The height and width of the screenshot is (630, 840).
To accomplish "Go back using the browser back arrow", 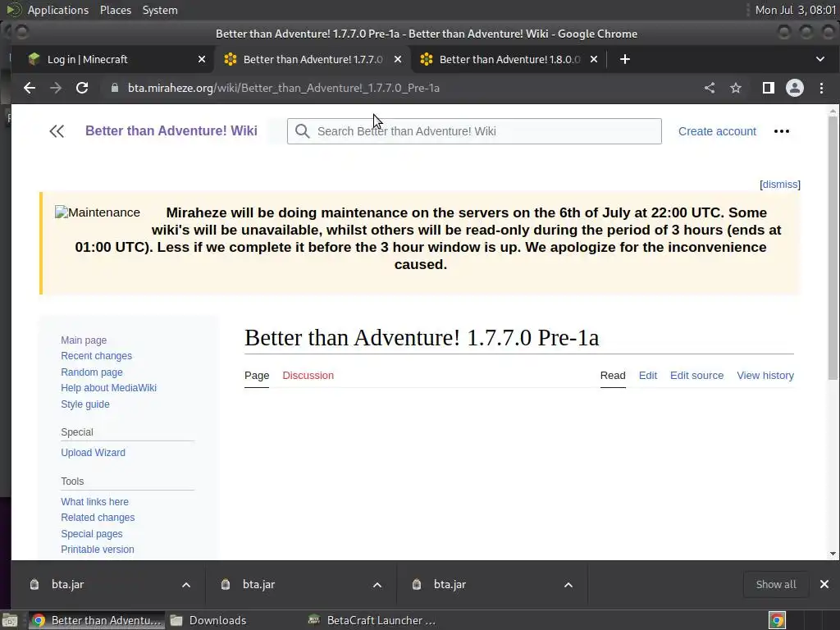I will click(30, 88).
